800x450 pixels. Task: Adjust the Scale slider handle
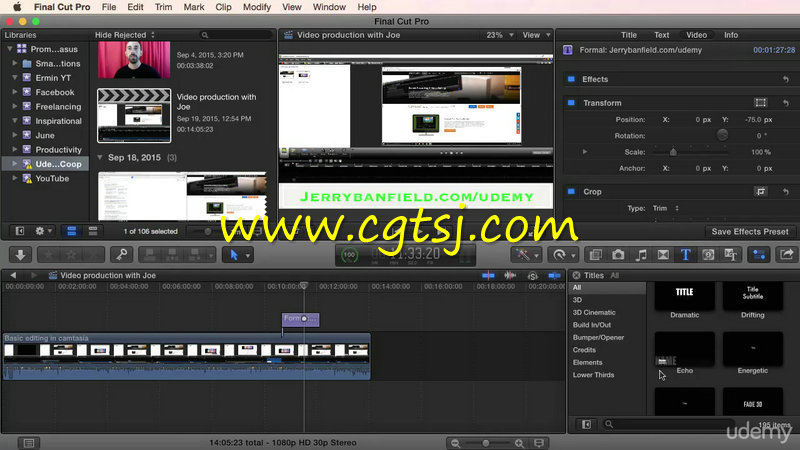[x=673, y=152]
